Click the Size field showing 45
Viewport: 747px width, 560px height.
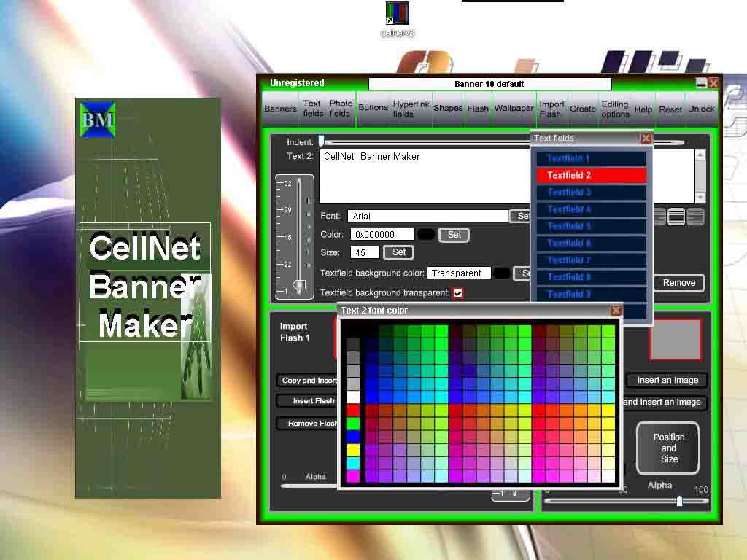(365, 252)
